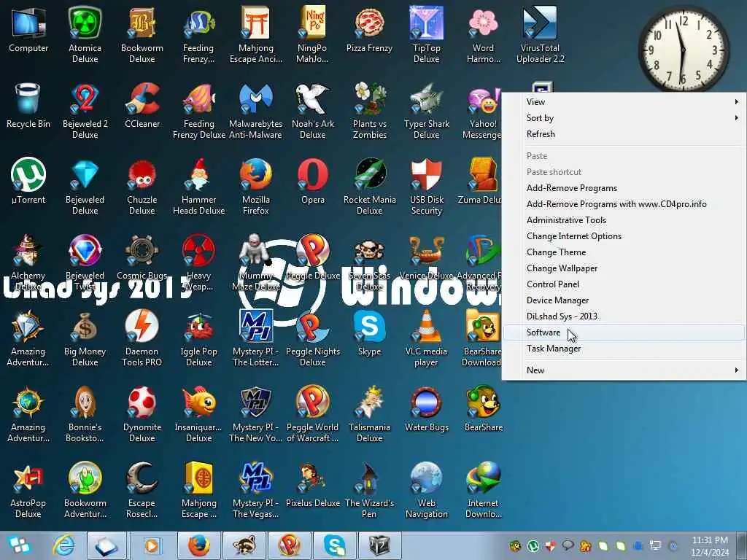Click the USB Disk Security icon

pos(426,186)
